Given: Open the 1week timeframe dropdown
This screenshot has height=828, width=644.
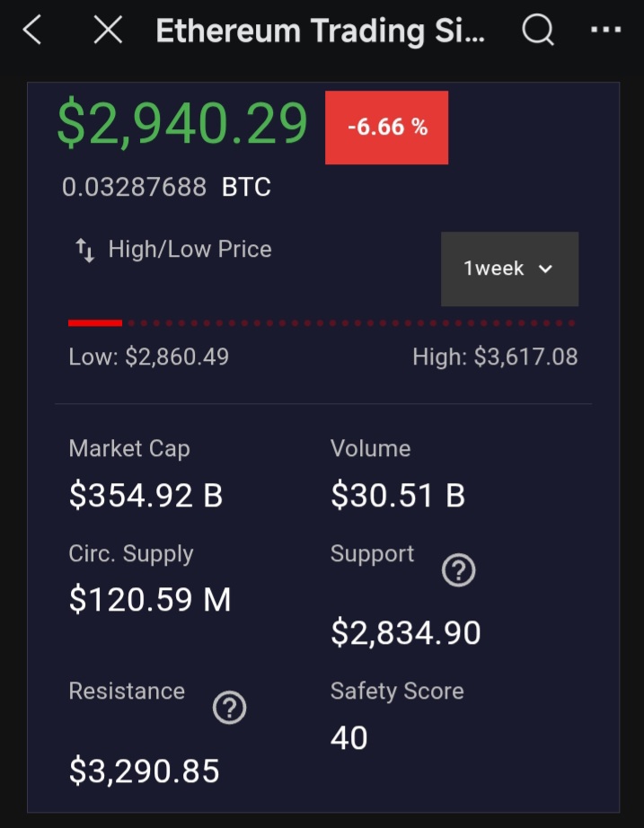Looking at the screenshot, I should point(509,269).
